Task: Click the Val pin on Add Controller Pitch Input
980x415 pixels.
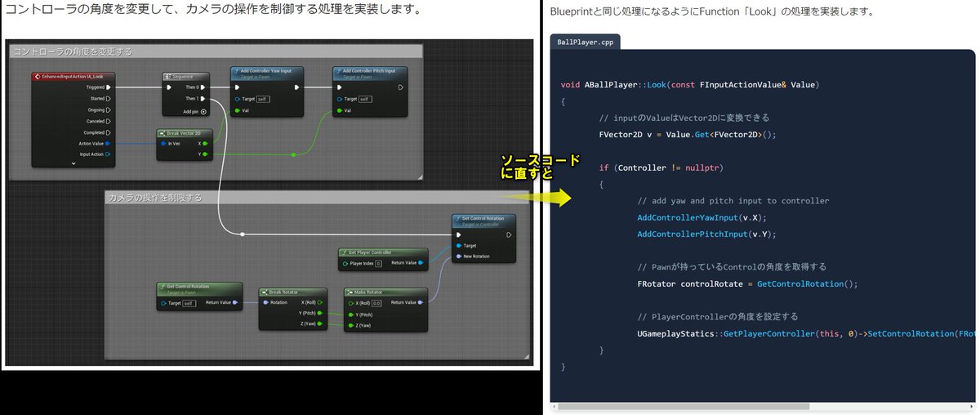Action: [x=340, y=109]
